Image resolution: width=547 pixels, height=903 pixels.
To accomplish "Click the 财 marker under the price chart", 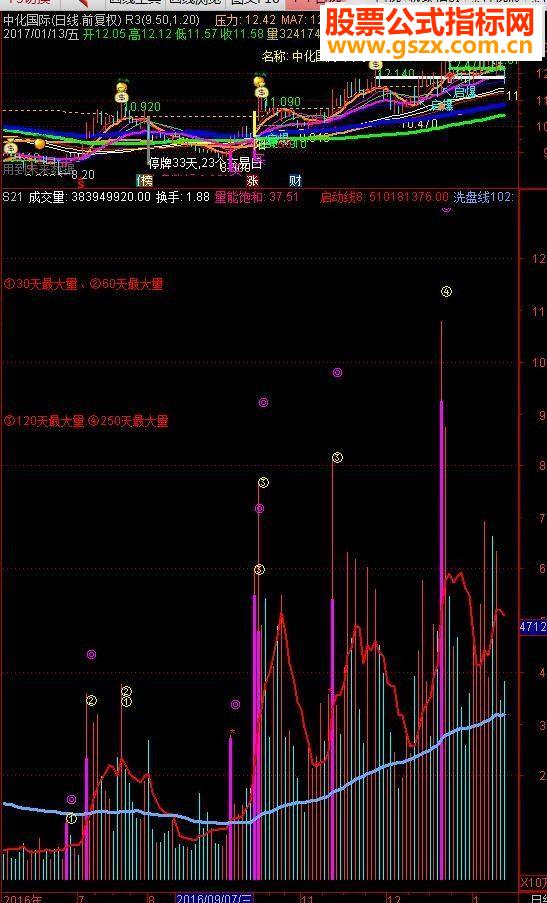I will [295, 181].
